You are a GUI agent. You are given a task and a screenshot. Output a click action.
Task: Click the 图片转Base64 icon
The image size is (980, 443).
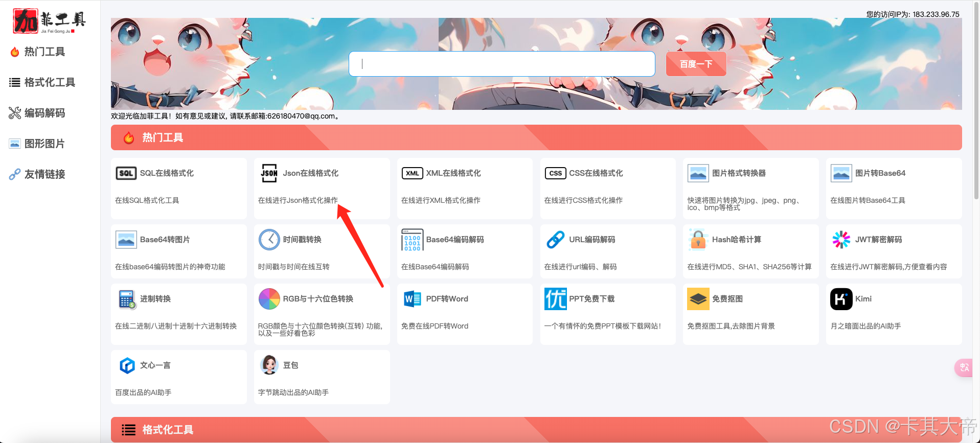tap(841, 173)
